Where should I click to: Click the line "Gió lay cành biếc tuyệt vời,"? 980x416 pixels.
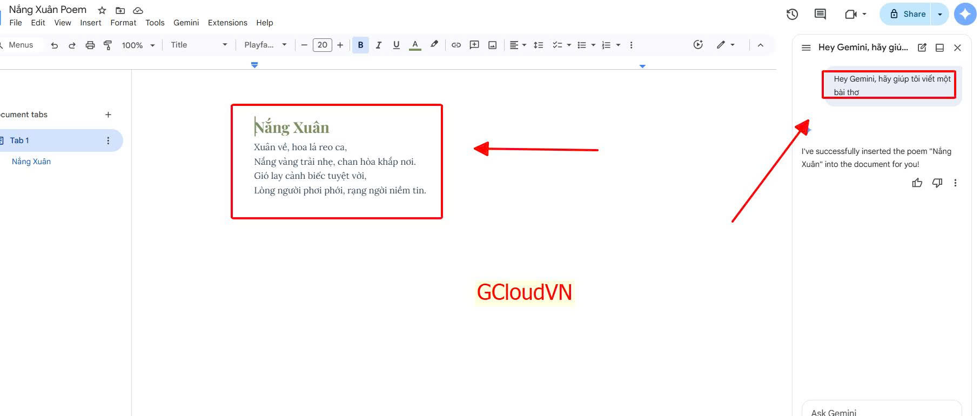(310, 176)
